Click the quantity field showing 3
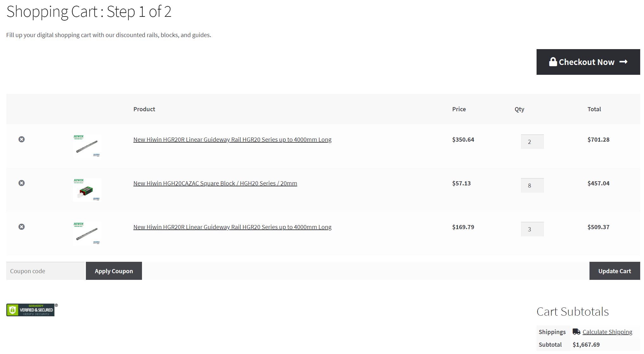Viewport: 644px width, 354px height. coord(532,229)
